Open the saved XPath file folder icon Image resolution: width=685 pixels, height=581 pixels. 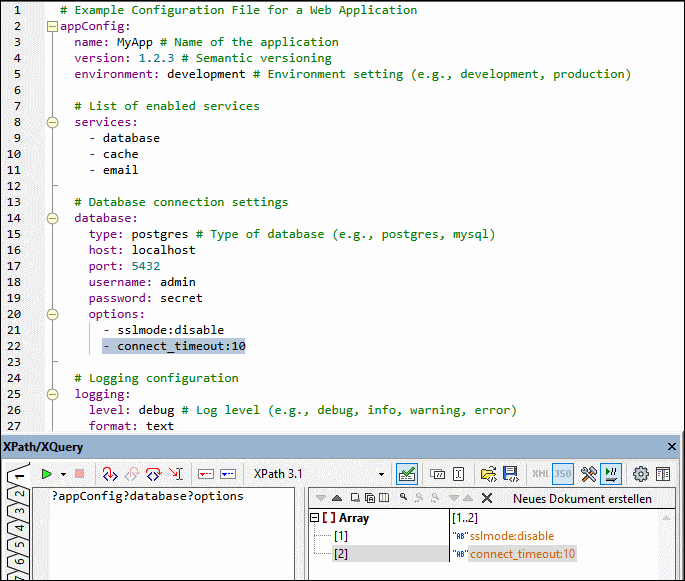pos(488,473)
